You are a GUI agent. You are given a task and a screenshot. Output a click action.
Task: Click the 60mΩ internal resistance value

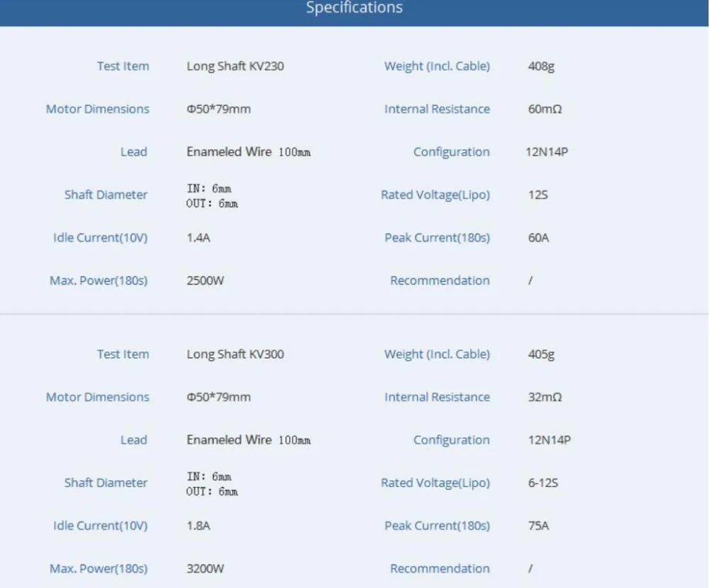point(545,109)
